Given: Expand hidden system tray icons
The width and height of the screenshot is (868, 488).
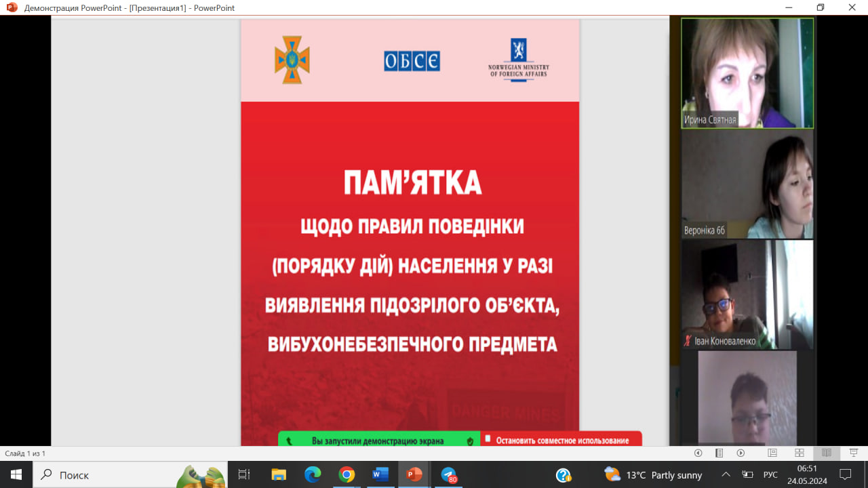Looking at the screenshot, I should pos(726,475).
